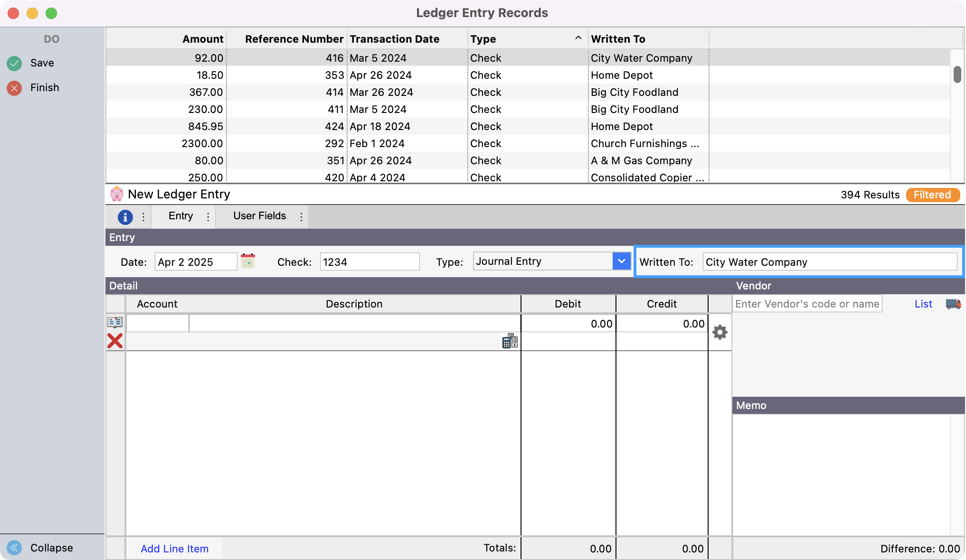Image resolution: width=966 pixels, height=560 pixels.
Task: Click the account lookup icon in detail row
Action: [115, 323]
